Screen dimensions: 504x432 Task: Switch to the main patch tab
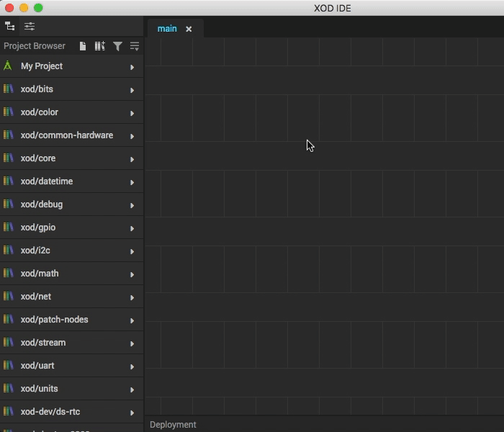tap(167, 29)
